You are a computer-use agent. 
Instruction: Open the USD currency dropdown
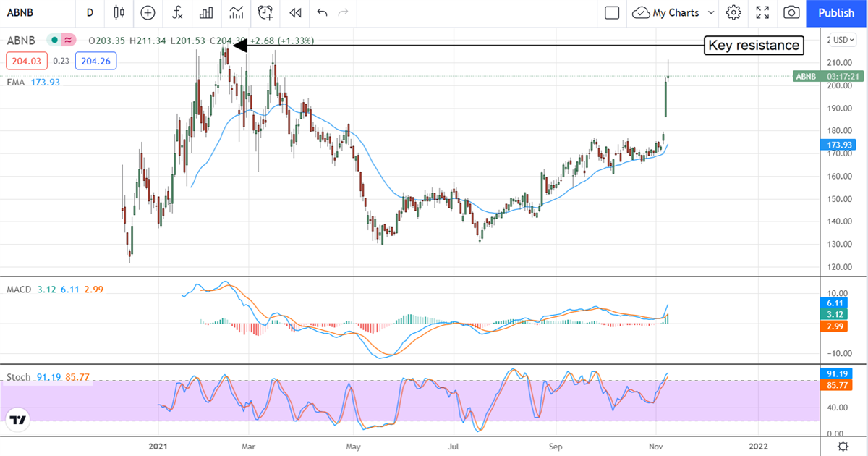[x=842, y=40]
